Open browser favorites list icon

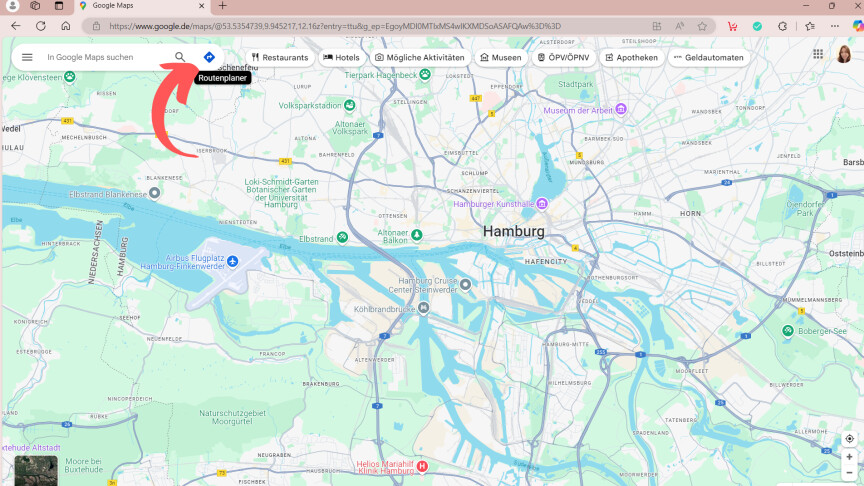[x=809, y=26]
